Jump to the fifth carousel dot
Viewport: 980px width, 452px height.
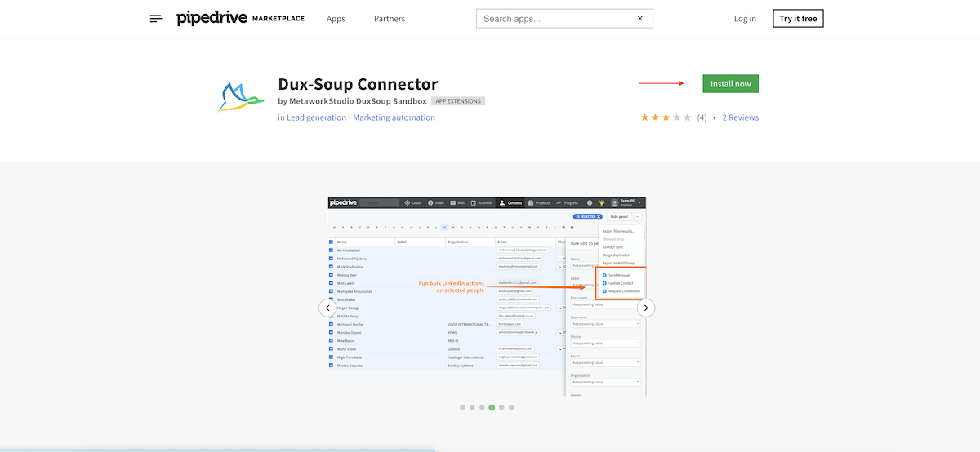(501, 407)
